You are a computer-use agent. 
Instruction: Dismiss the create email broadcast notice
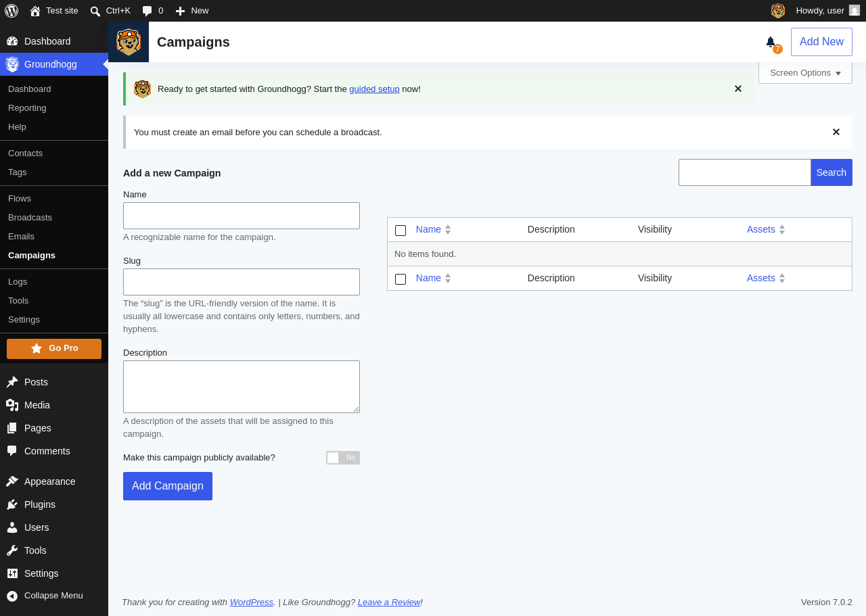pyautogui.click(x=836, y=132)
